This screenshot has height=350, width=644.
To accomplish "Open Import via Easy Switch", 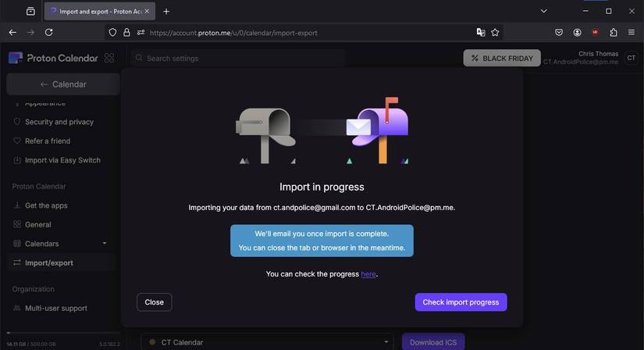I will [62, 160].
